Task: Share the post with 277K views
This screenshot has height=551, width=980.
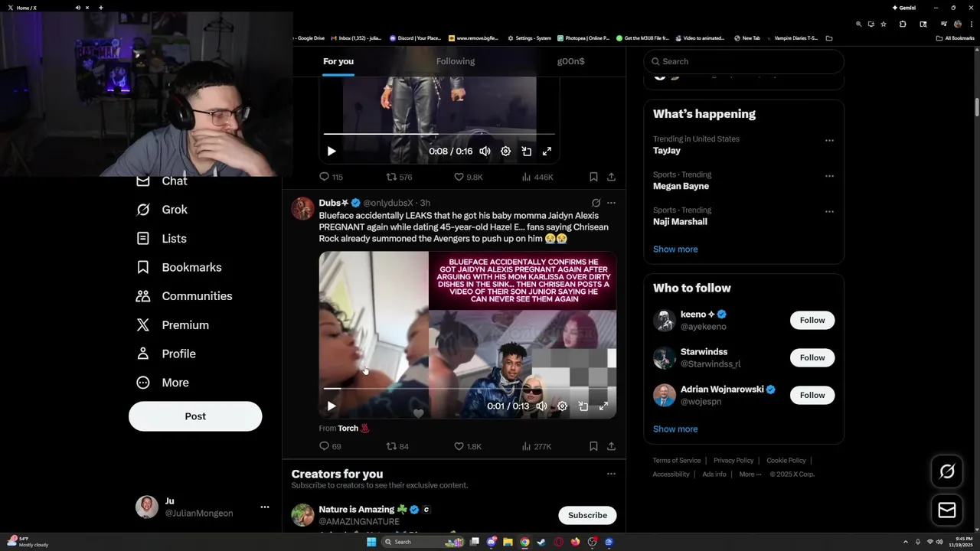Action: (611, 446)
